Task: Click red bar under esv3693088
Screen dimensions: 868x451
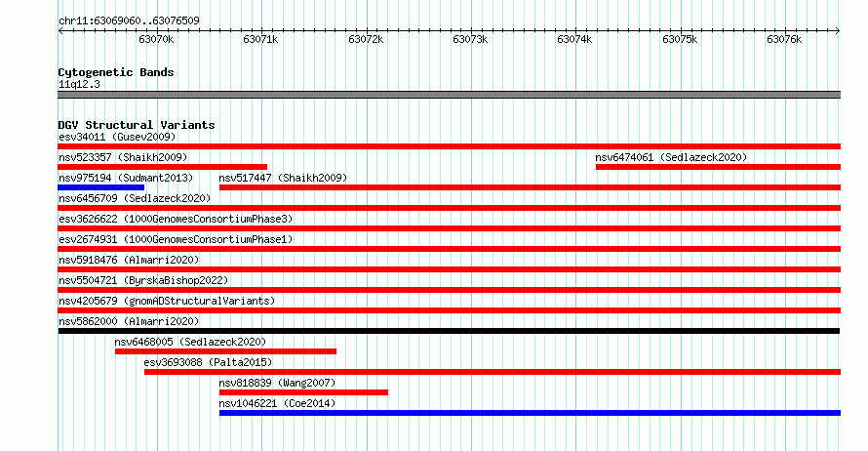Action: pyautogui.click(x=493, y=372)
